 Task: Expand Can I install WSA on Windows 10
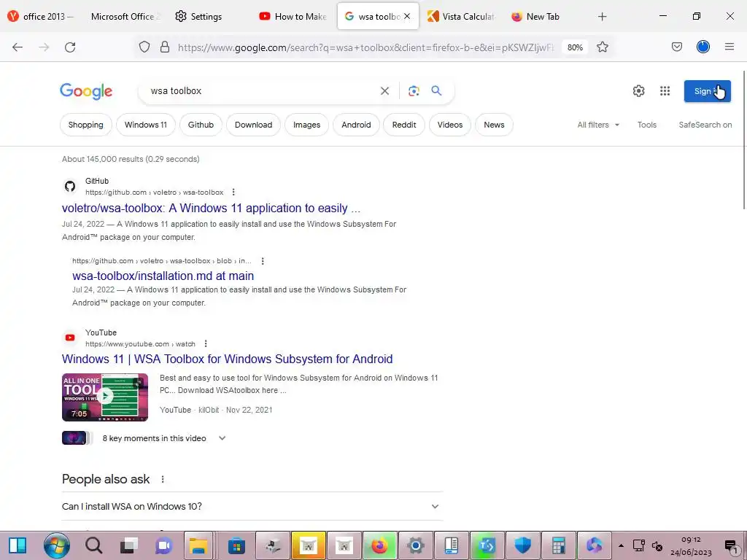252,506
